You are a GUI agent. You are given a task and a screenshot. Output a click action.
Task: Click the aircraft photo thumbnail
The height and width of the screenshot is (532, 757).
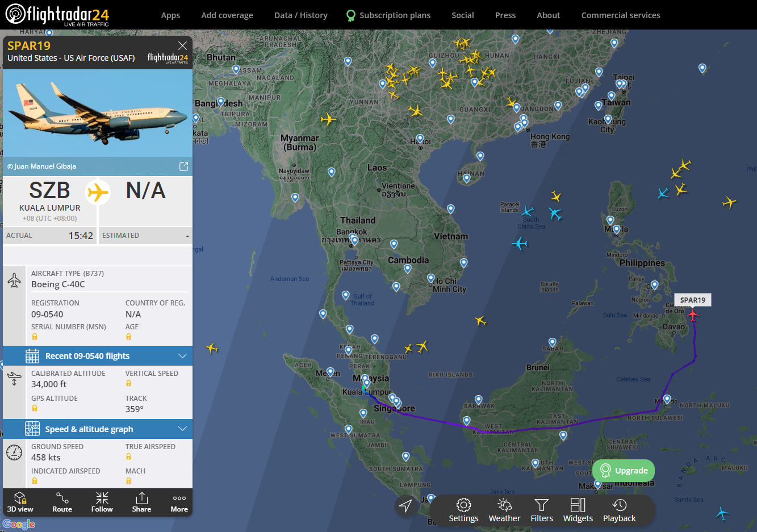tap(98, 113)
